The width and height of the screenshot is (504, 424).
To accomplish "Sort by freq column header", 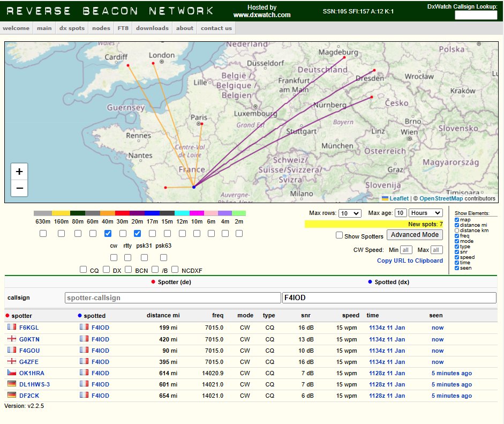I will point(217,315).
